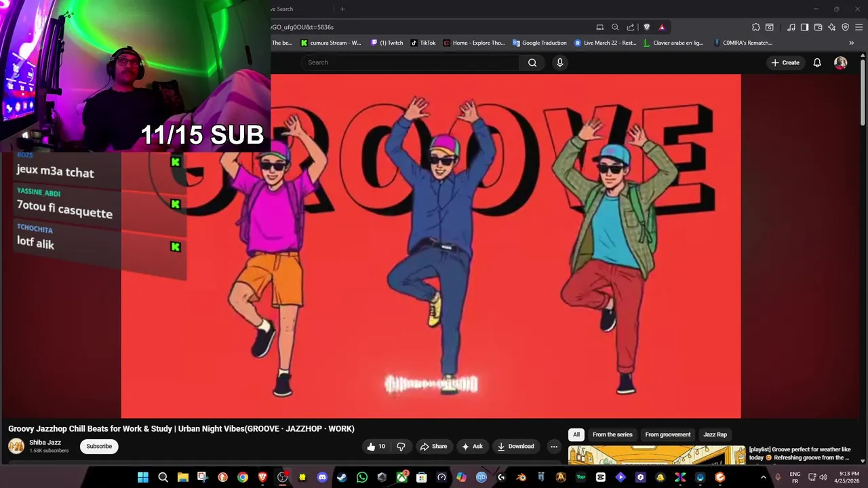
Task: Open the Windows Start menu
Action: (143, 477)
